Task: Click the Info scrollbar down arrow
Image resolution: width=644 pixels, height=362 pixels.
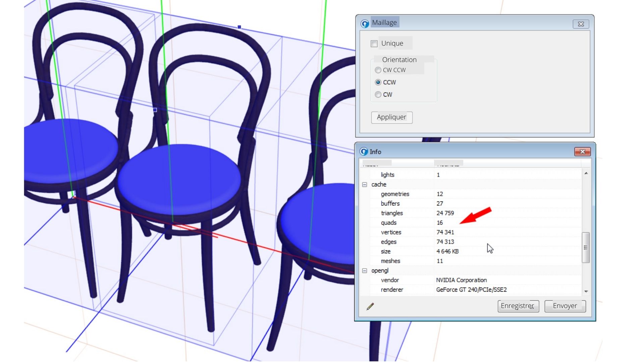Action: point(586,292)
